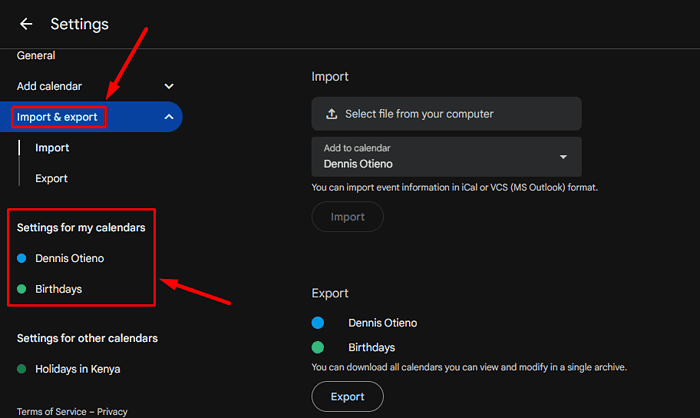Click green circle next to Birthdays in Export
700x418 pixels.
318,347
